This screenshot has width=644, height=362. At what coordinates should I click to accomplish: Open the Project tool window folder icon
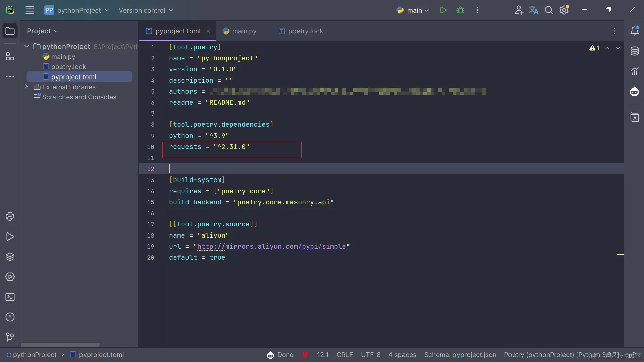click(x=10, y=31)
